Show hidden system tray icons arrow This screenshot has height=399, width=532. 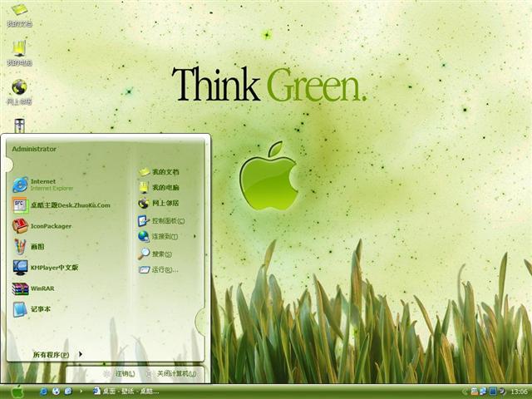click(x=464, y=392)
